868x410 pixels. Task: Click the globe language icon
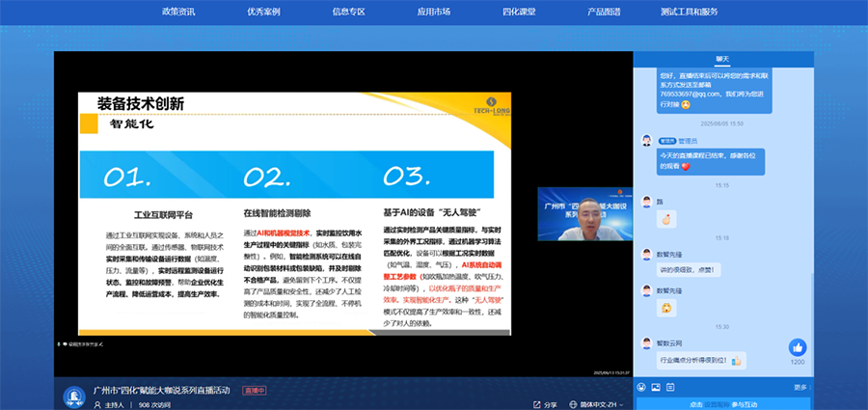[573, 404]
